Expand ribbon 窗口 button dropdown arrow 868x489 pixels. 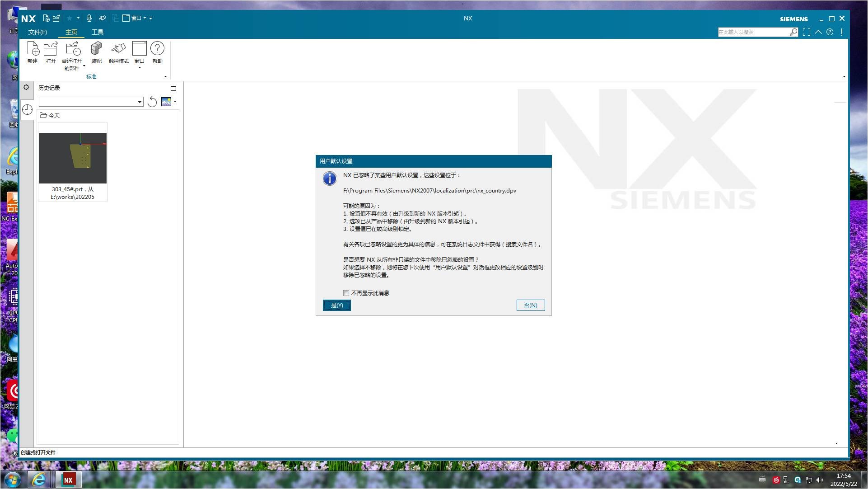pos(140,68)
